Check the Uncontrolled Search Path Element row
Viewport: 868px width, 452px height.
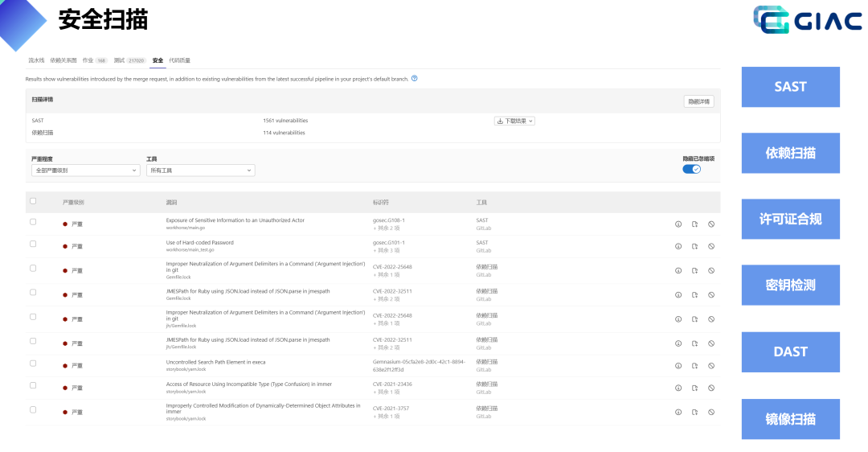pyautogui.click(x=33, y=364)
